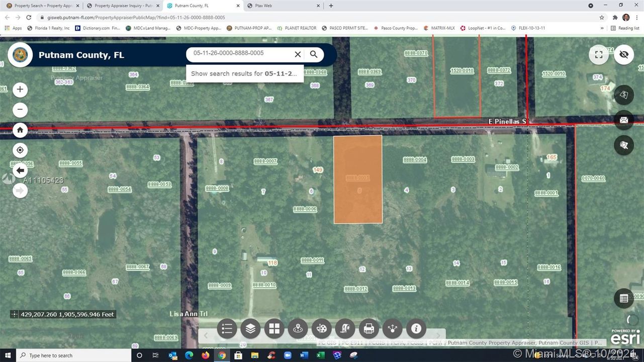The image size is (644, 362).
Task: Open the mailing labels envelope tool
Action: [x=624, y=120]
